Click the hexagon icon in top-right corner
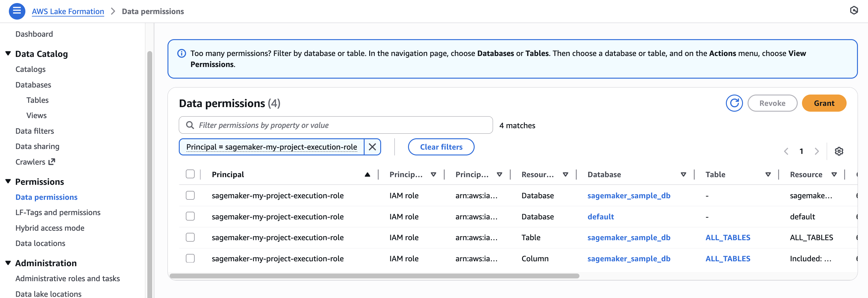This screenshot has height=298, width=868. [x=854, y=10]
